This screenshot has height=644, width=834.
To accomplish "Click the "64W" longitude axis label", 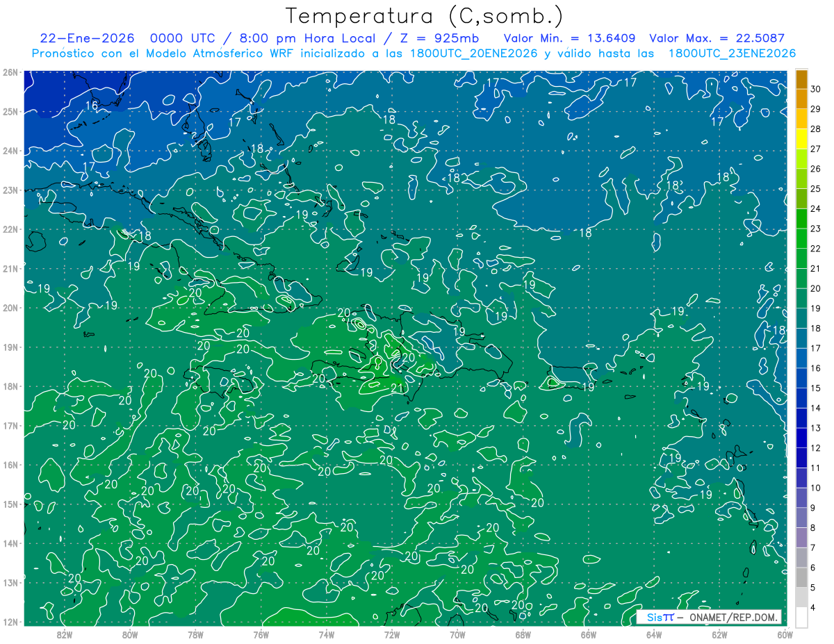I will (654, 634).
